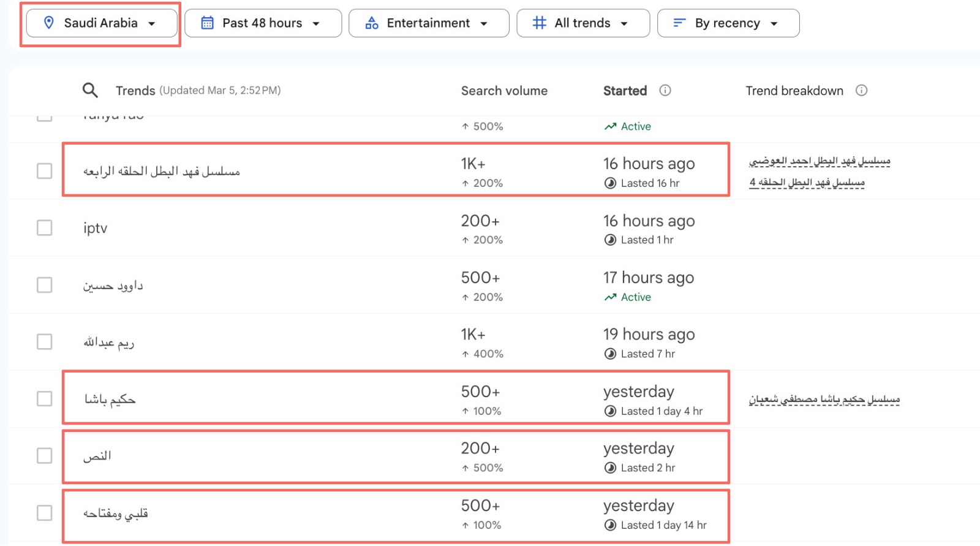Click the حكيم باشا trend name
The image size is (980, 546).
(110, 400)
